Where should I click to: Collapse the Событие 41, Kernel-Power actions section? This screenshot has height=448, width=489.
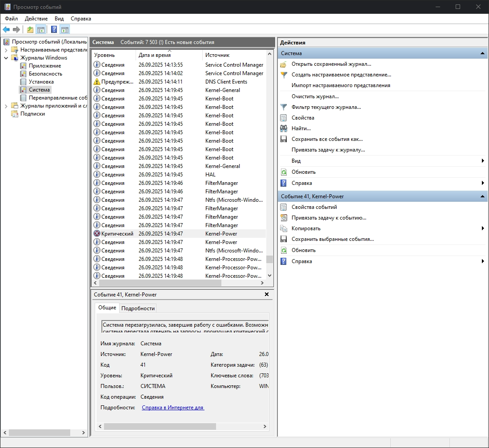pyautogui.click(x=482, y=196)
